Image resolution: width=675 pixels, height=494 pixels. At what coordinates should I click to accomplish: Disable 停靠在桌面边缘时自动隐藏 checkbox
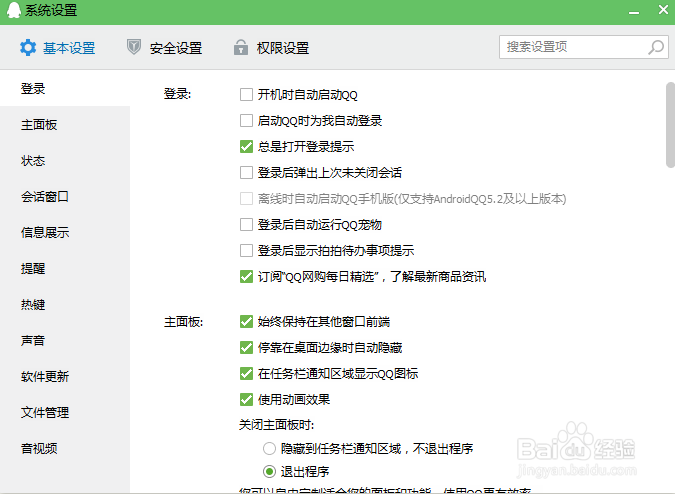[x=246, y=347]
